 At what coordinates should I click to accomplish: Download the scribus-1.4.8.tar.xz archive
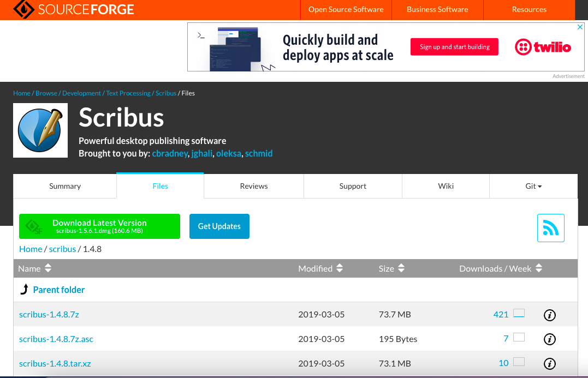(55, 363)
